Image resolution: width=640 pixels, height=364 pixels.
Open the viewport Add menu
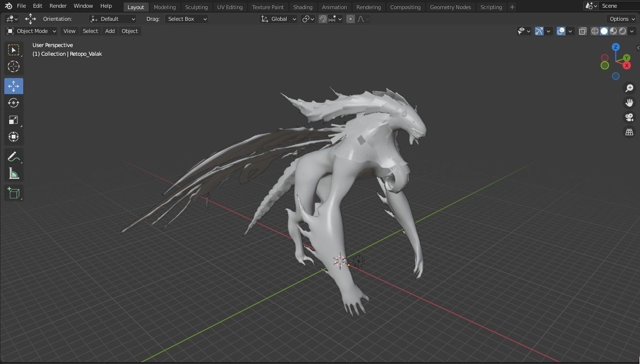tap(110, 31)
